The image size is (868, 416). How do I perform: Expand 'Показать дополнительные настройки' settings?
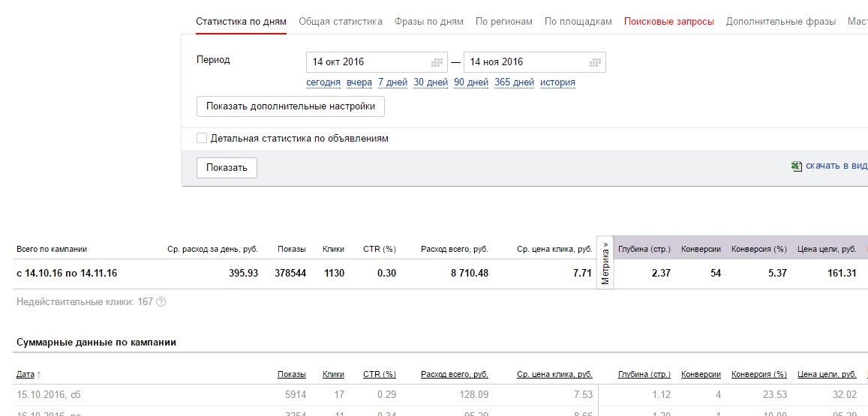290,106
